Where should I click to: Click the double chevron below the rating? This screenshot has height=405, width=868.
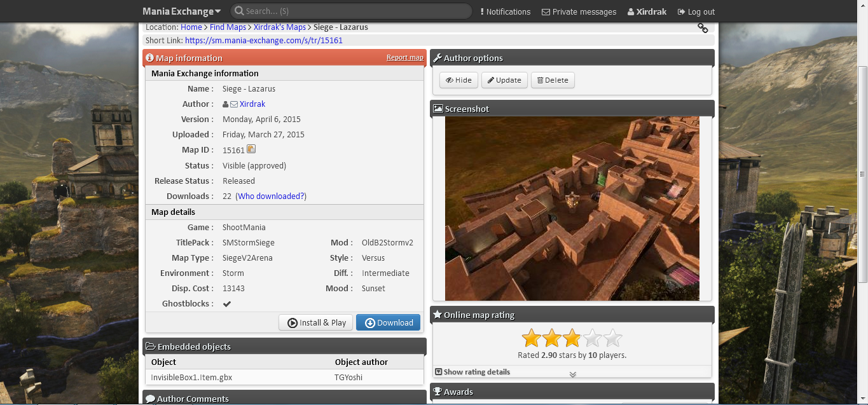click(x=572, y=374)
